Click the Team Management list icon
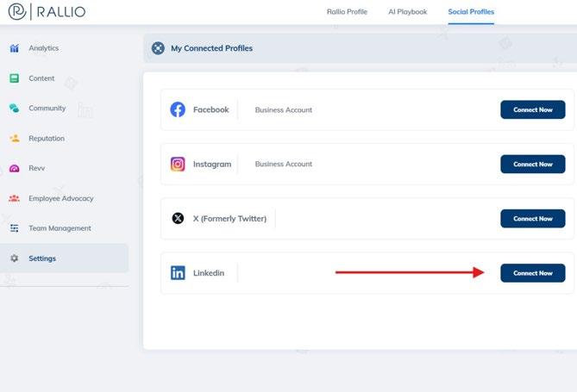577x392 pixels. (15, 228)
